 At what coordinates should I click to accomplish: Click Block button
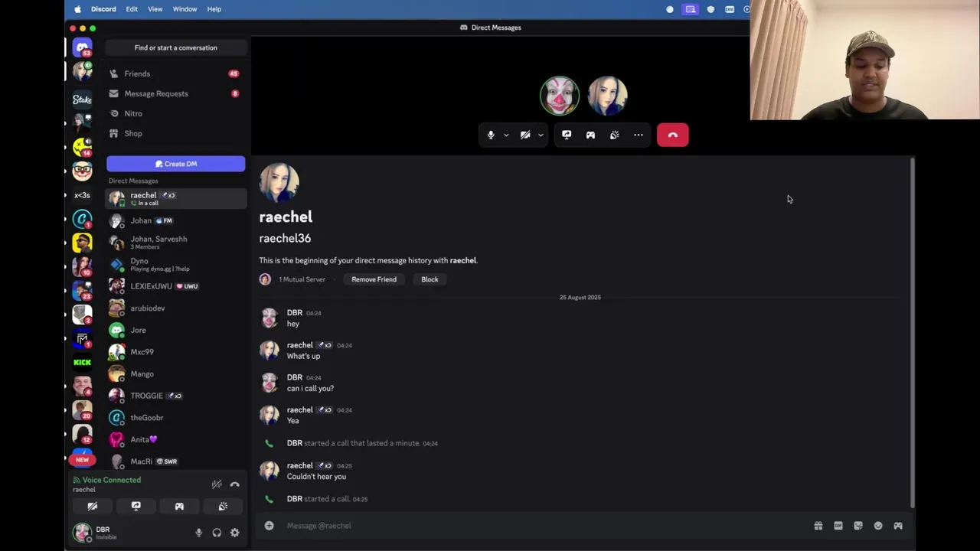coord(430,279)
